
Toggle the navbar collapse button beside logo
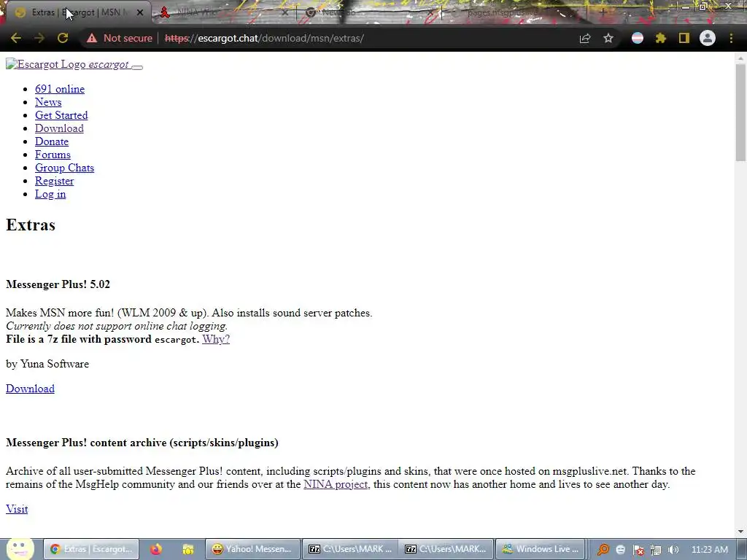(137, 67)
